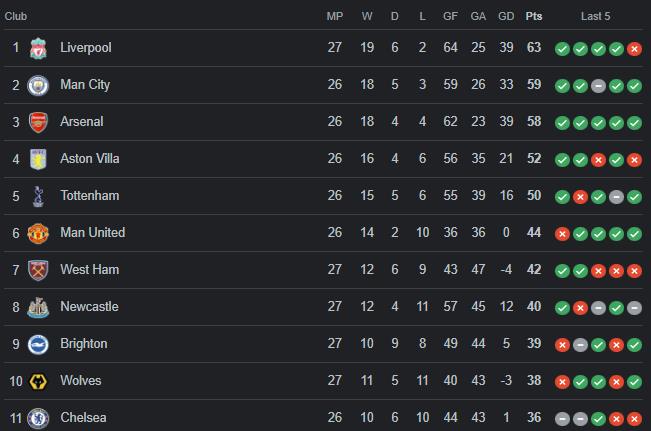Click the Wolves club crest

(38, 382)
